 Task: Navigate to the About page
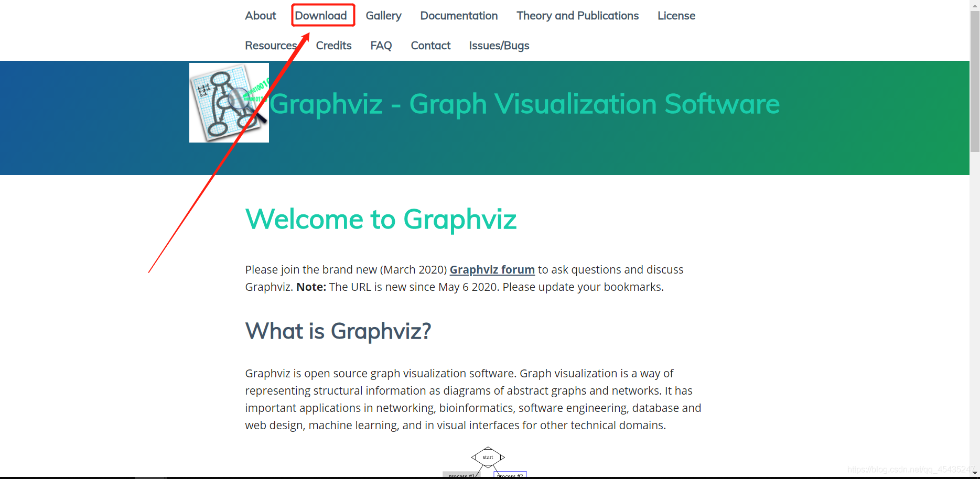click(260, 16)
